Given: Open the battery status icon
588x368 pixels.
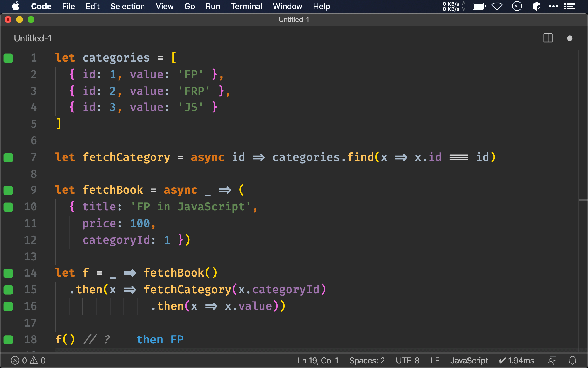Looking at the screenshot, I should click(x=479, y=6).
